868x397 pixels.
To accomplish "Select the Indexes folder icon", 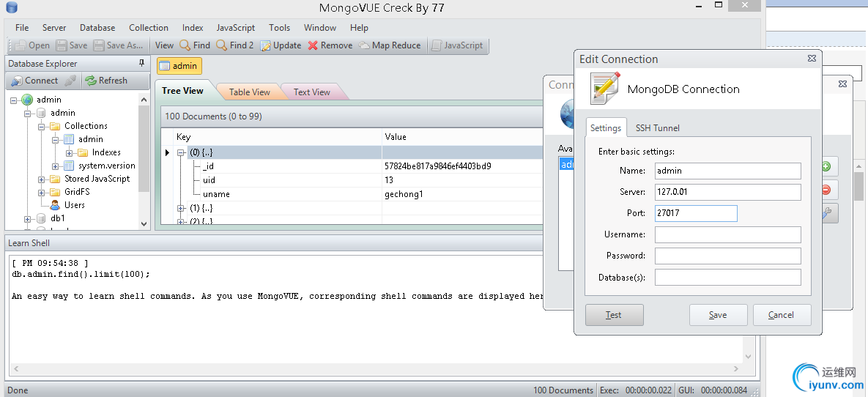I will [x=83, y=152].
